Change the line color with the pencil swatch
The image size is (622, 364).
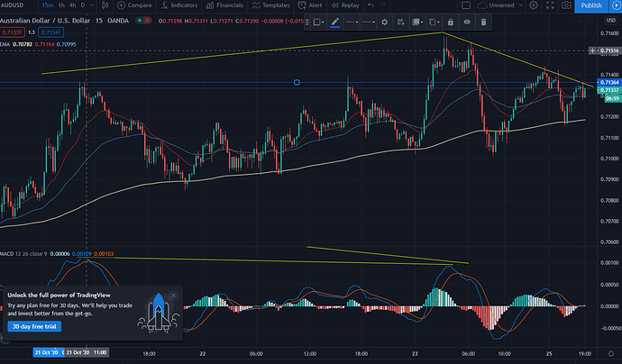(x=334, y=22)
